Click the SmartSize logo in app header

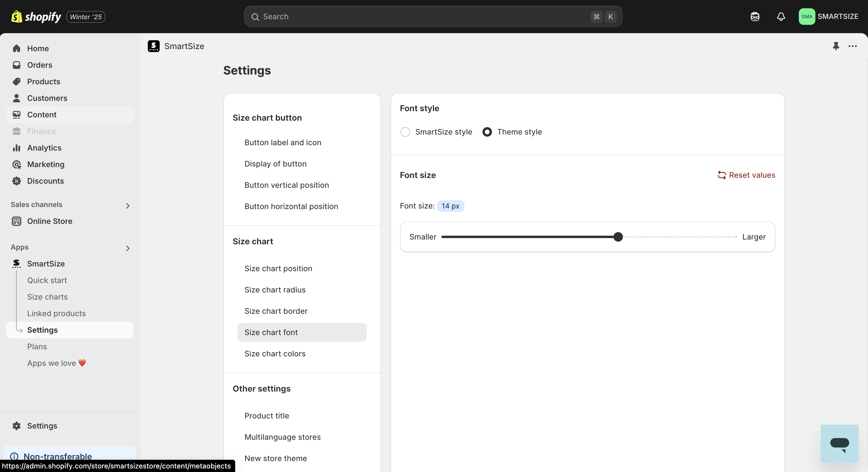tap(154, 46)
